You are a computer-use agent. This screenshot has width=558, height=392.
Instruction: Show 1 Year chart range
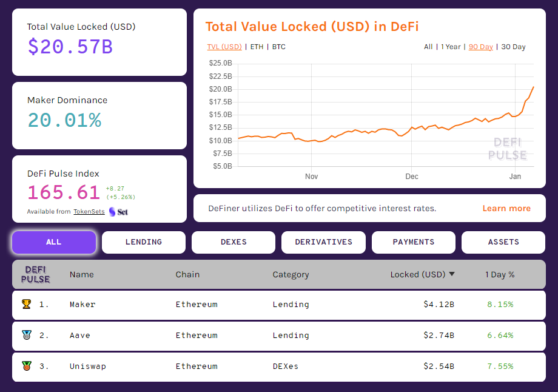pyautogui.click(x=451, y=47)
